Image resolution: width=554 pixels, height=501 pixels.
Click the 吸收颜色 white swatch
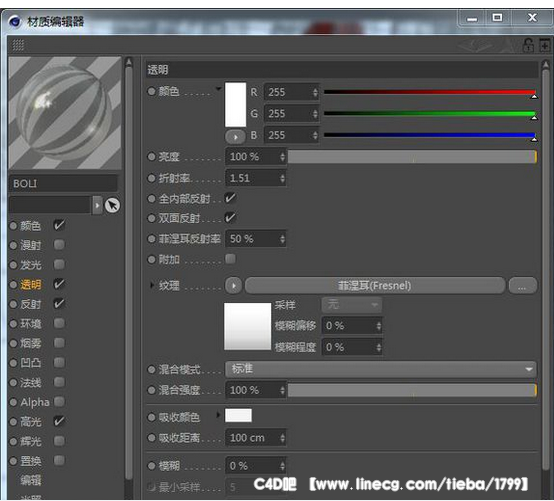click(238, 415)
